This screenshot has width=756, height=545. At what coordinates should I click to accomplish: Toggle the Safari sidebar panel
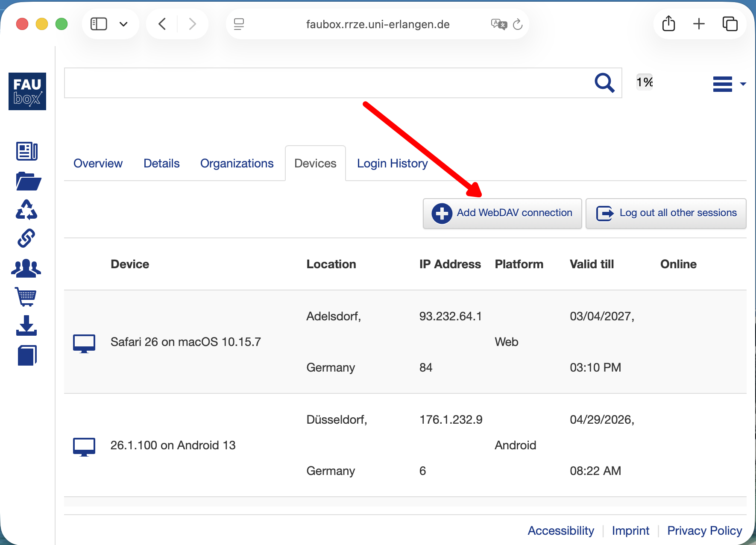coord(99,24)
